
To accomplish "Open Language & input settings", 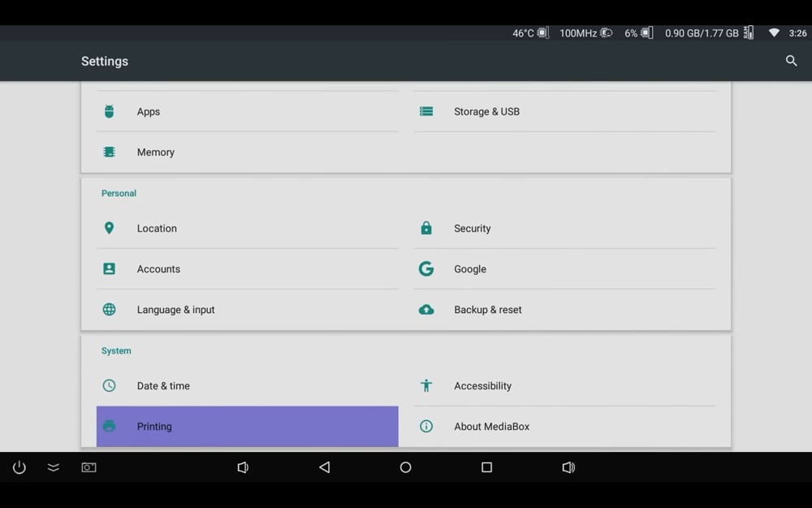I will (175, 310).
